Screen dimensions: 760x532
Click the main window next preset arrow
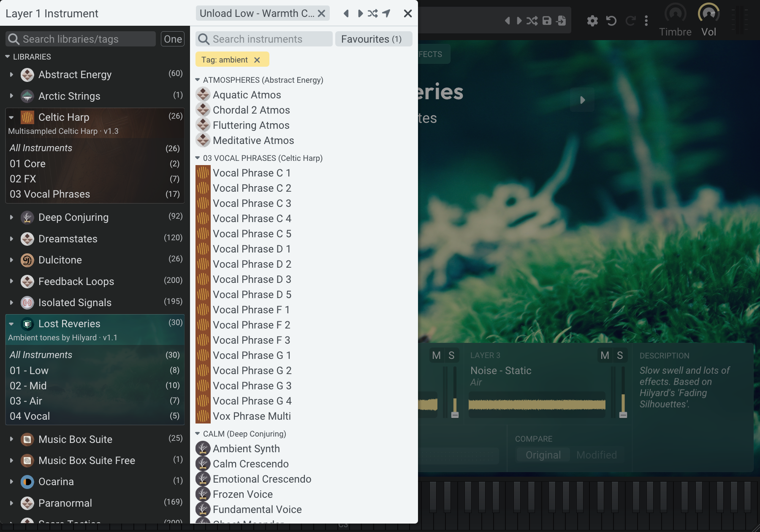[x=519, y=21]
